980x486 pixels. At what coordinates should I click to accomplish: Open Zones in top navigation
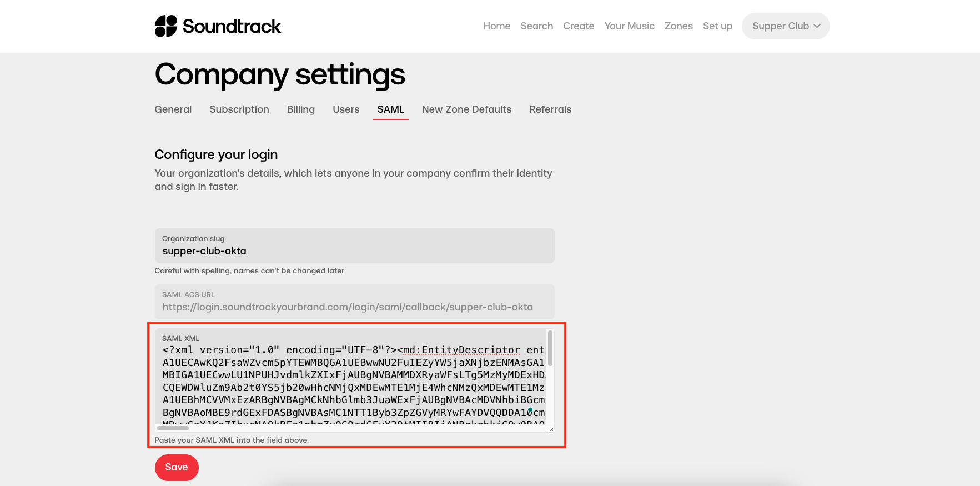tap(679, 26)
